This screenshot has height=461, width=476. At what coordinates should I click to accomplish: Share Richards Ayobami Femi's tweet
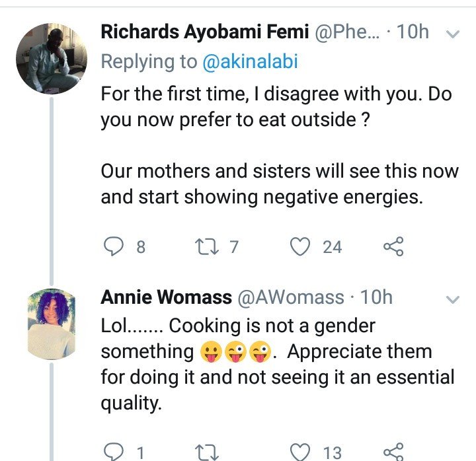[x=393, y=246]
